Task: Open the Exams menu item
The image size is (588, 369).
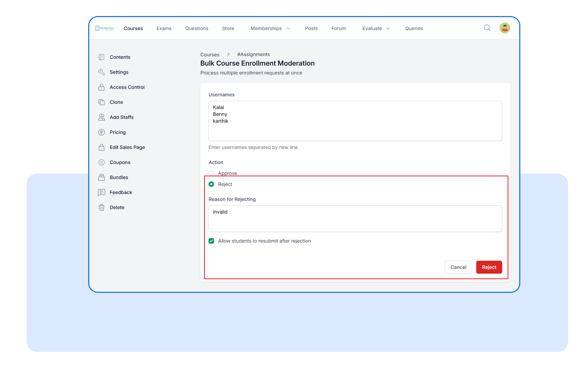Action: pos(164,28)
